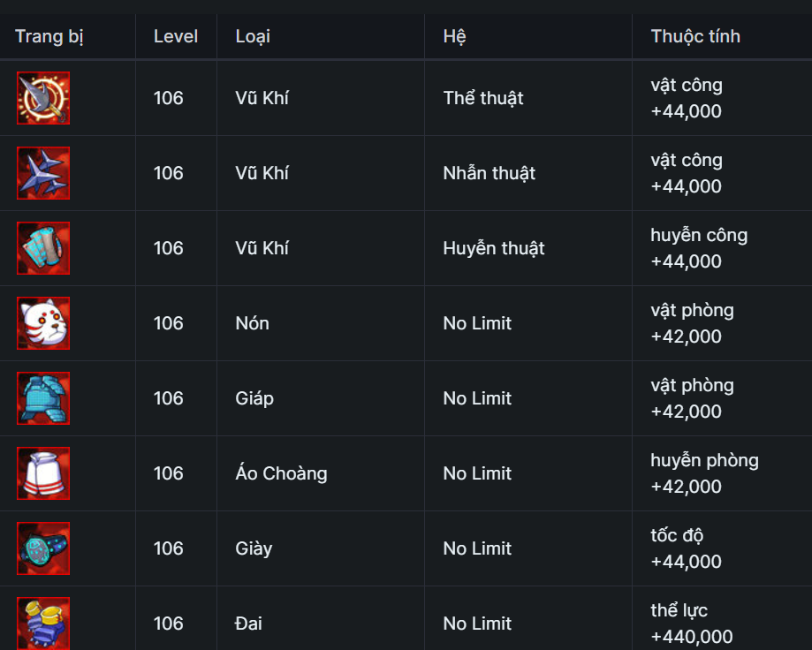Click the Thể thuật cell text
Screen dimensions: 812x650
point(483,98)
